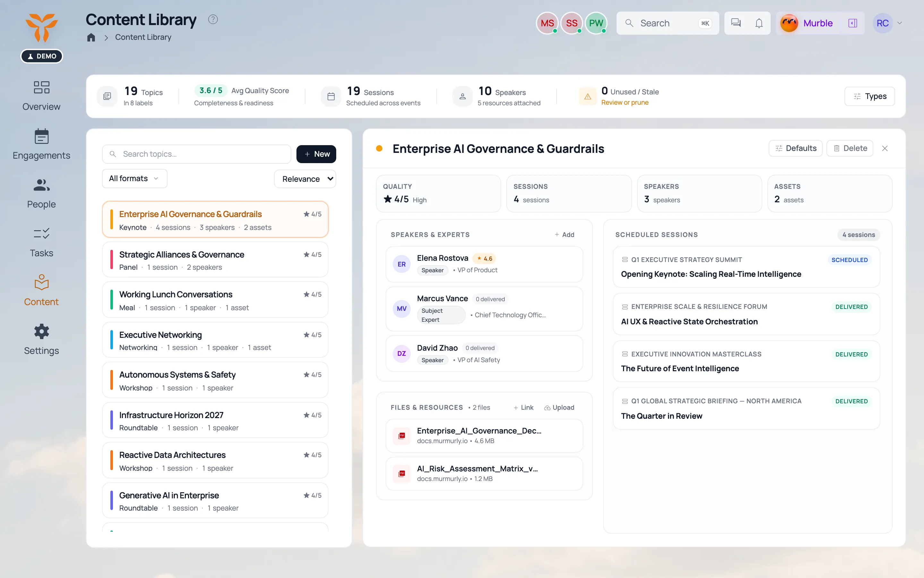Select the Executive Networking topic
The height and width of the screenshot is (578, 924).
pos(215,340)
